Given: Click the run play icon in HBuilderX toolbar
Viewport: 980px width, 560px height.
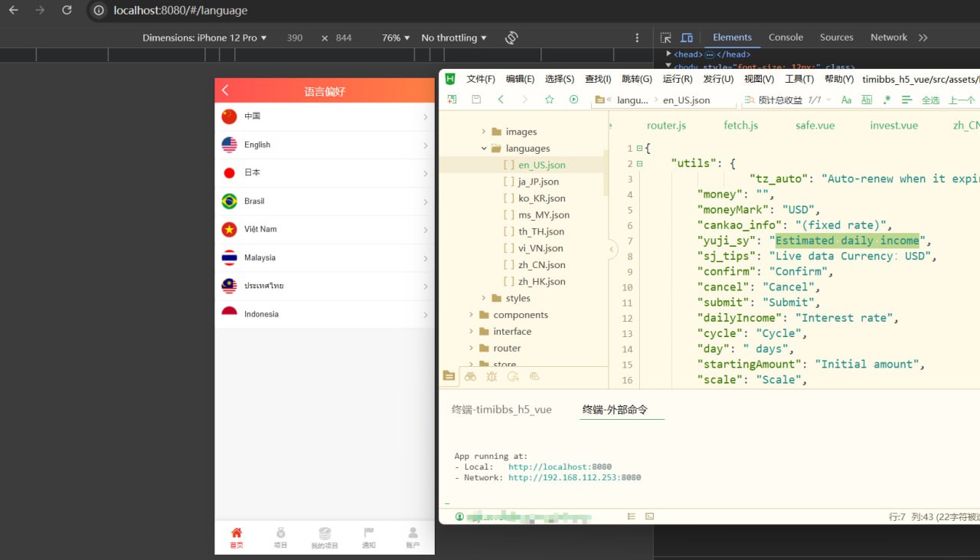Looking at the screenshot, I should point(573,100).
